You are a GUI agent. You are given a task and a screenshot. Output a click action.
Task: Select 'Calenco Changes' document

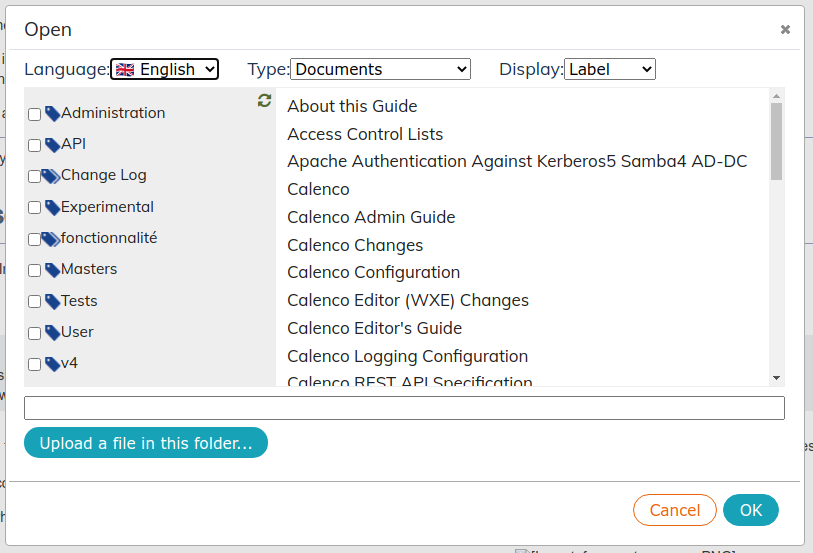click(x=355, y=245)
